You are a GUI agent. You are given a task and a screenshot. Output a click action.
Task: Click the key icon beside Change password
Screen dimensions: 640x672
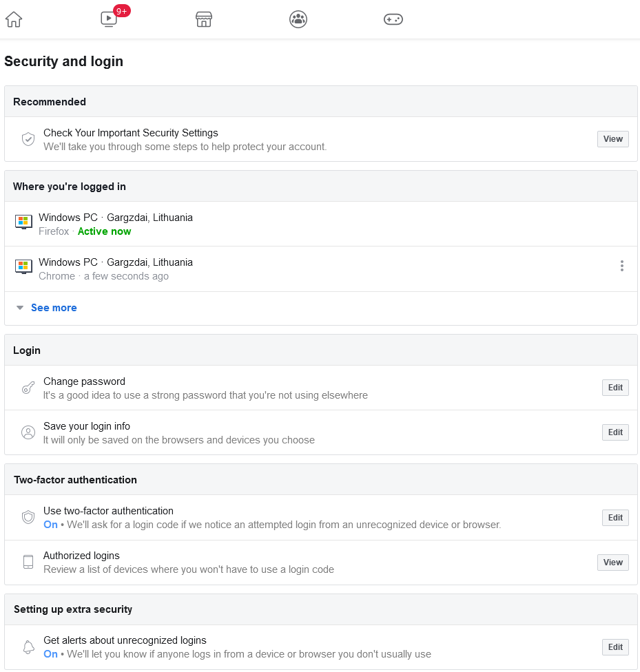[x=28, y=388]
